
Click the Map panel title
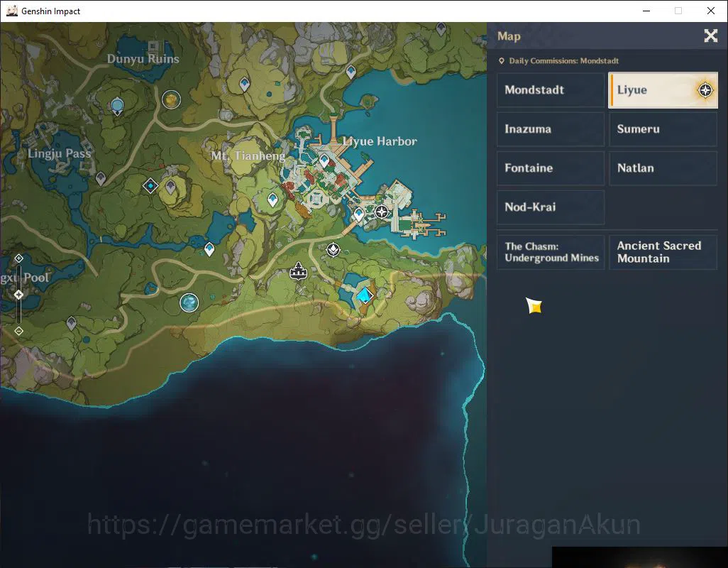[509, 36]
